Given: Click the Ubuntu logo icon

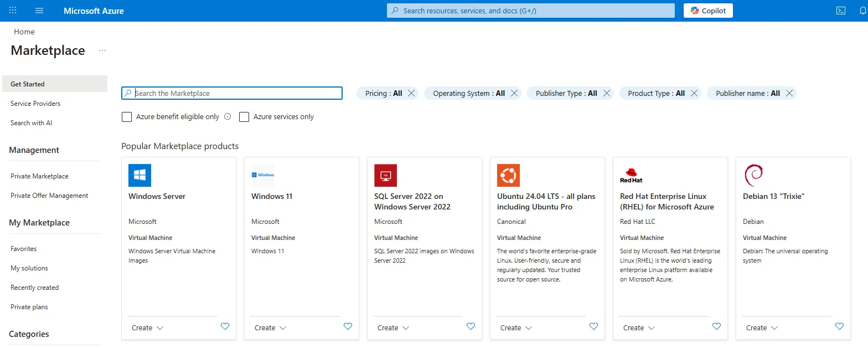Looking at the screenshot, I should pyautogui.click(x=508, y=175).
